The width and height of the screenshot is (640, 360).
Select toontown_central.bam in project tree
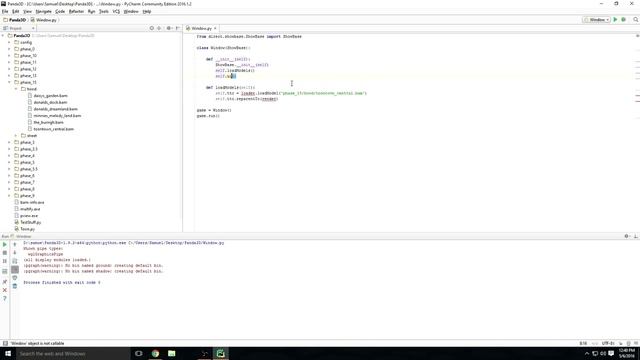(53, 129)
